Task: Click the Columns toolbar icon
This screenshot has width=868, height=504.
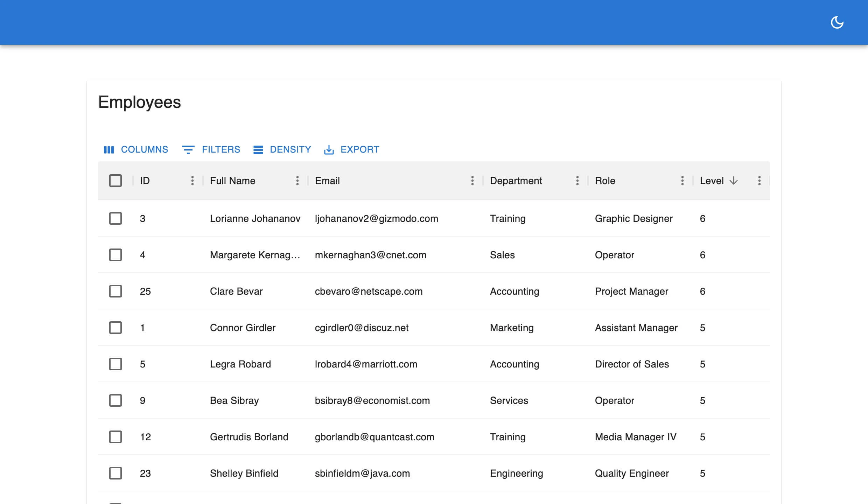Action: [109, 149]
